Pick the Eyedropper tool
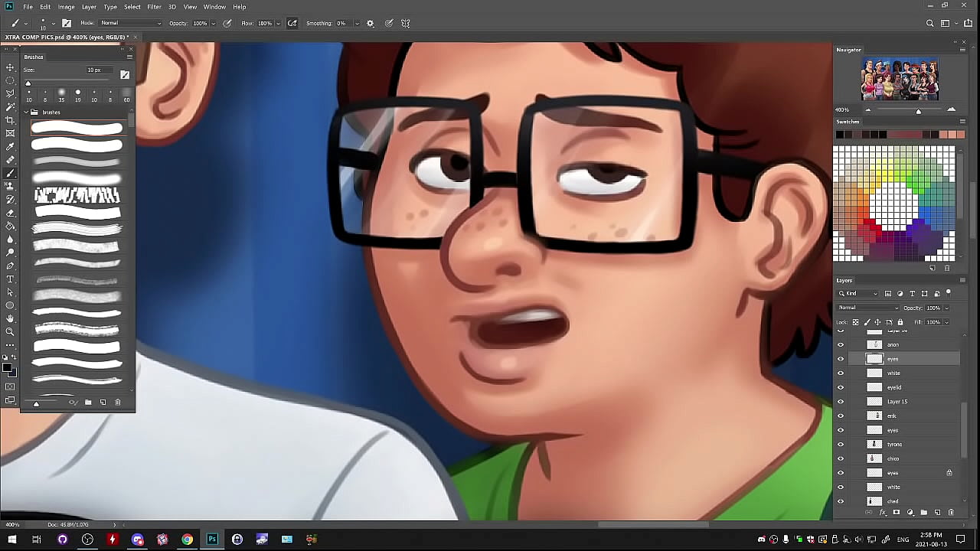Image resolution: width=980 pixels, height=551 pixels. 10,146
